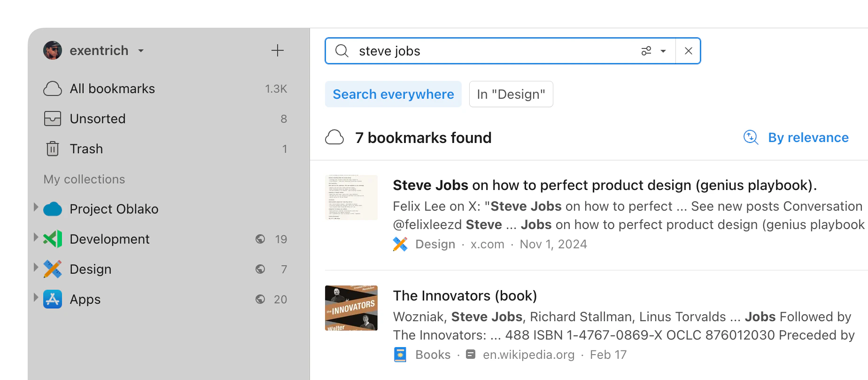The height and width of the screenshot is (380, 868).
Task: Open the exentrich account dropdown arrow
Action: click(x=141, y=51)
